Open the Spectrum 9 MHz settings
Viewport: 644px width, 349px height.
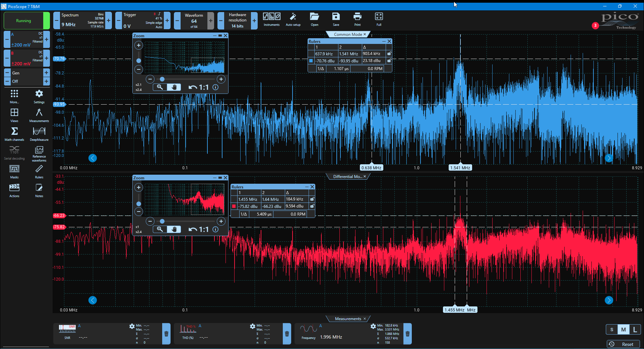pyautogui.click(x=82, y=20)
